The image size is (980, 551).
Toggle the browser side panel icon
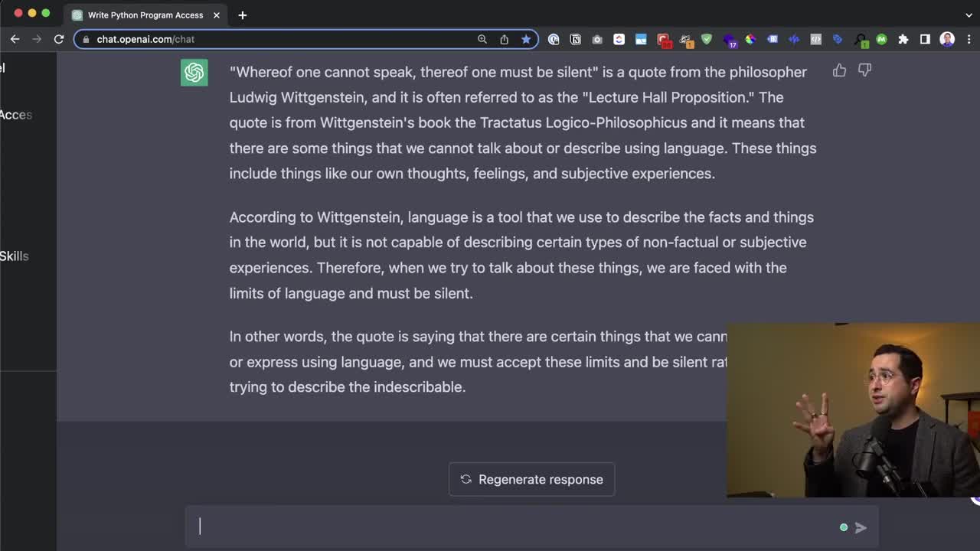coord(925,40)
